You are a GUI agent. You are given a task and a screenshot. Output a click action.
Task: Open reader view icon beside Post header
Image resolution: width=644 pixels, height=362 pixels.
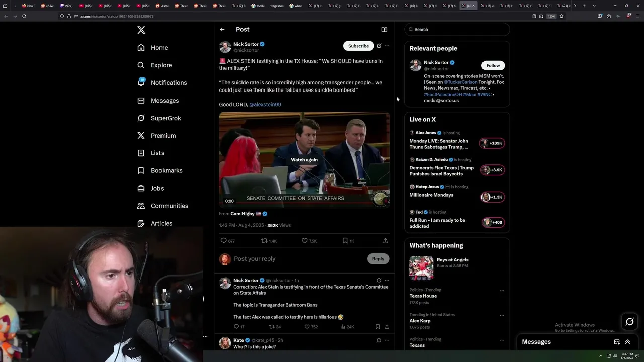pyautogui.click(x=384, y=29)
